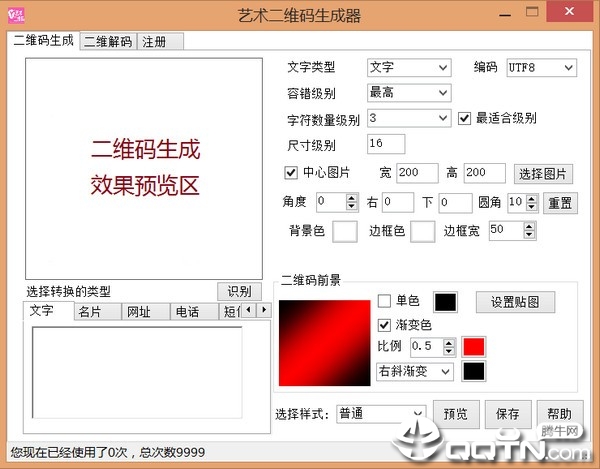Image resolution: width=600 pixels, height=469 pixels.
Task: Increase 角度 value with up spinner arrow
Action: [x=351, y=198]
